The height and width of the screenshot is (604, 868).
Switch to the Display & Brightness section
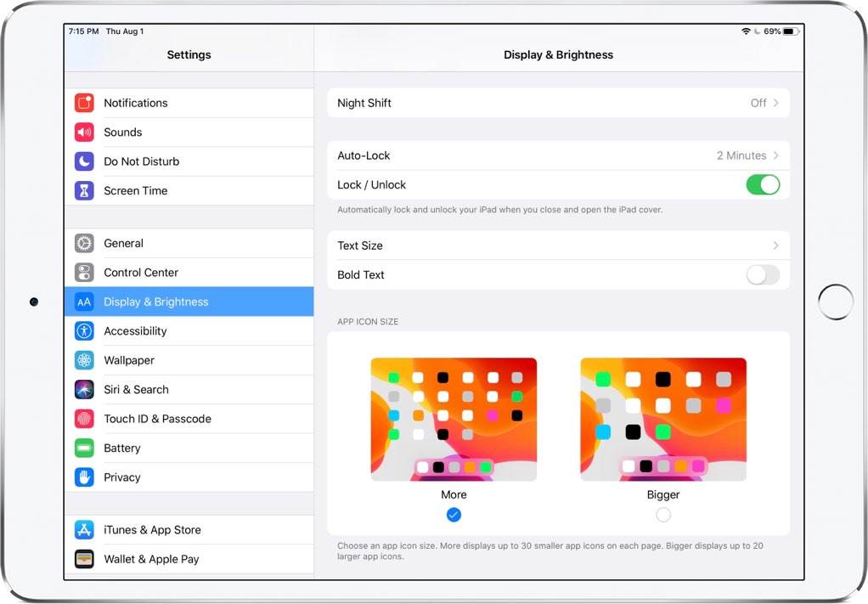[189, 302]
